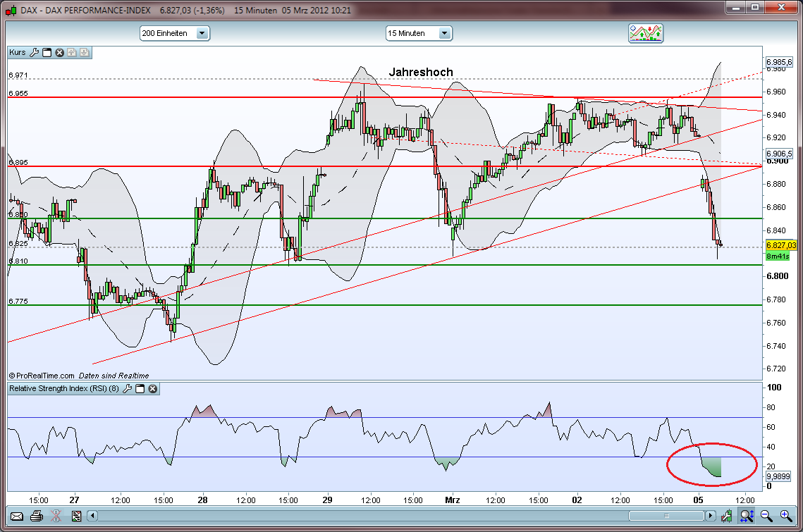
Task: Open the 15 Minuten timeframe dropdown
Action: click(444, 33)
